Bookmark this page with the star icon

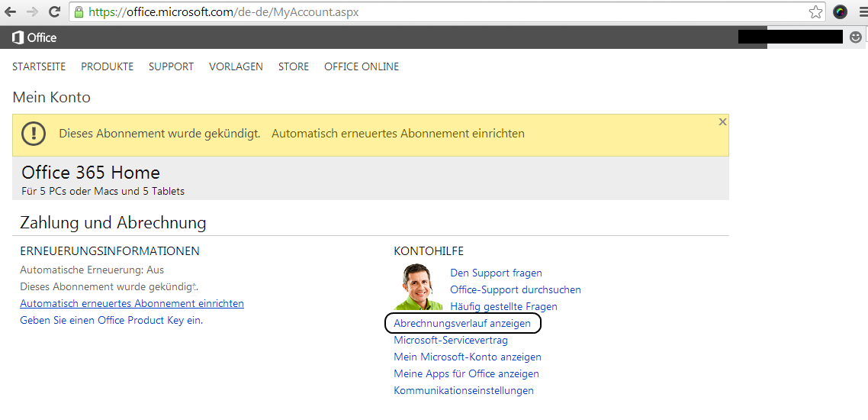[x=815, y=11]
